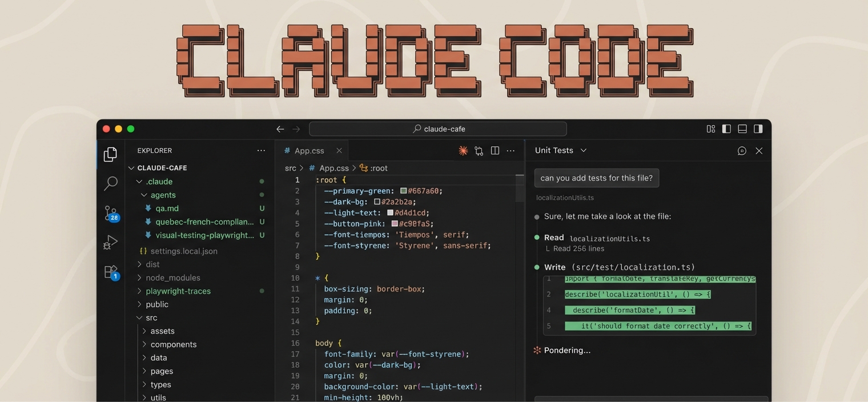The image size is (868, 402).
Task: Launch Claude Code from the editor toolbar
Action: 463,150
